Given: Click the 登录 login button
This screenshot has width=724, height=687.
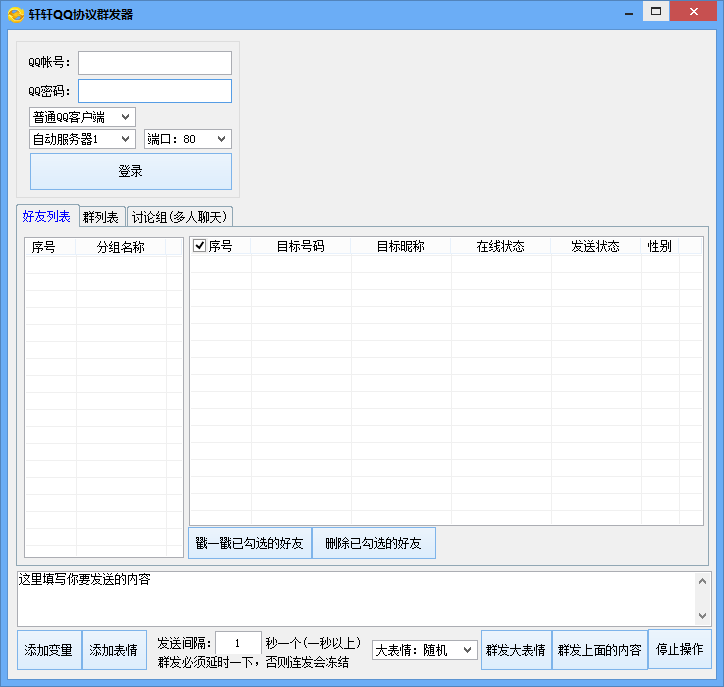Looking at the screenshot, I should [131, 171].
